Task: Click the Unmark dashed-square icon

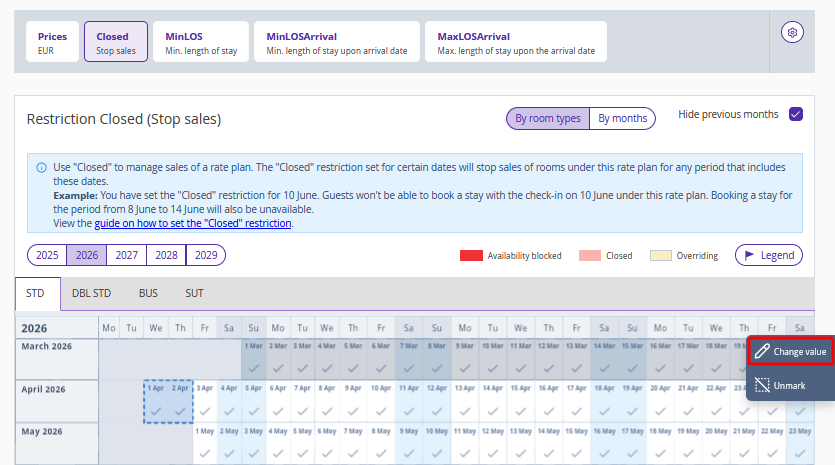Action: (x=762, y=385)
